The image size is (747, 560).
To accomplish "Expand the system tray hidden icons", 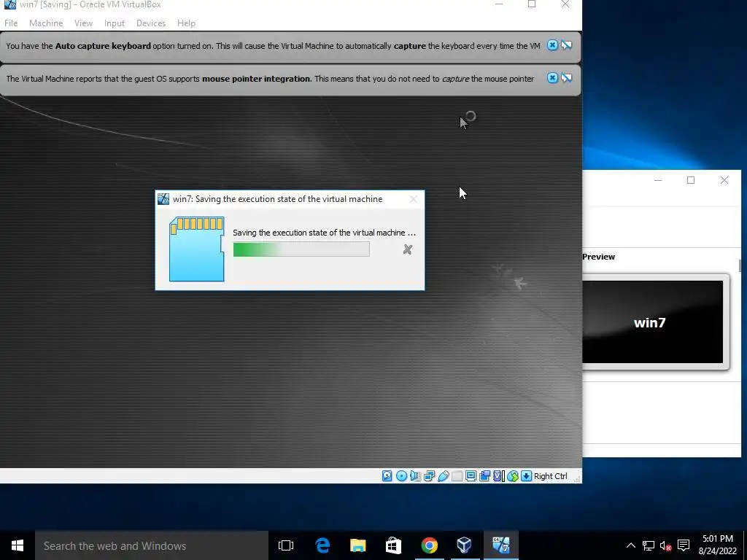I will tap(630, 545).
